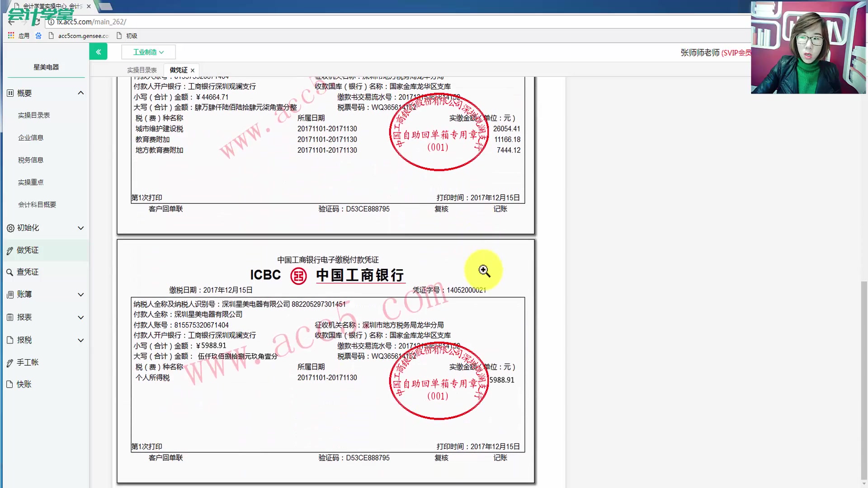The image size is (868, 488).
Task: Select the 手工帐 manual accounting icon
Action: pyautogui.click(x=10, y=362)
